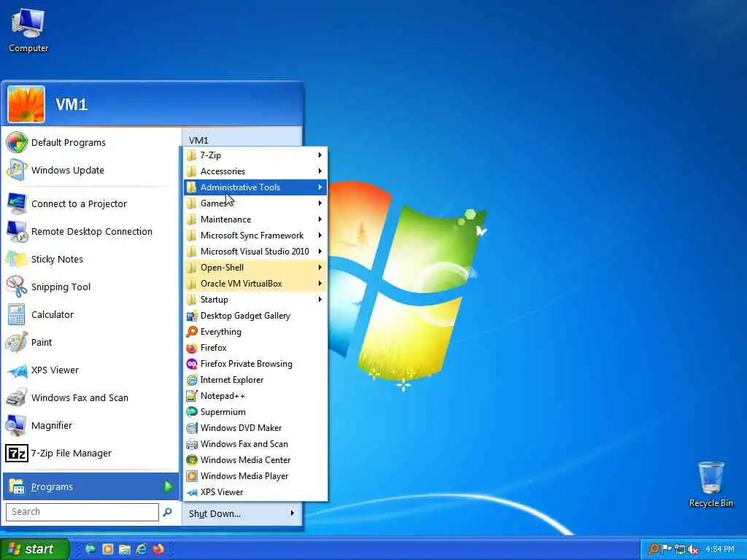Launch Everything search app
The width and height of the screenshot is (747, 560).
coord(255,332)
